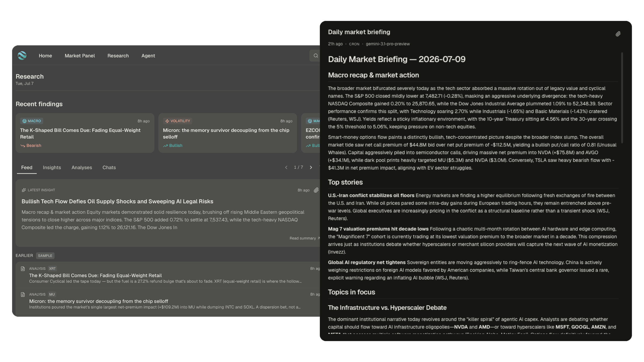Click the document icon on the MU analysis row

tap(23, 294)
